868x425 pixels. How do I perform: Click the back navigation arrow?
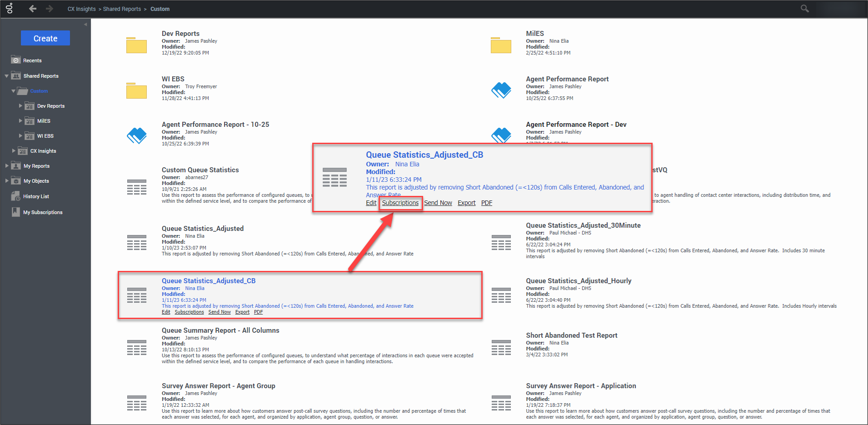(33, 9)
